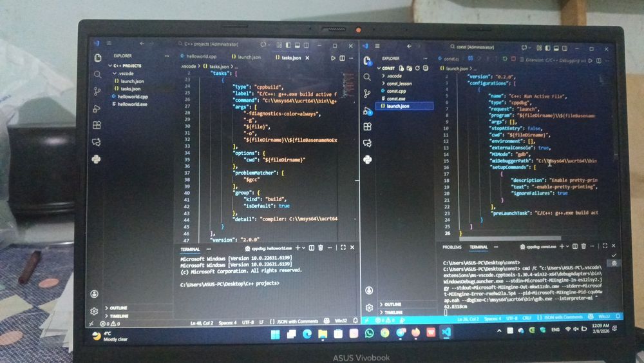
Task: Click the Manage gear in left window
Action: (x=94, y=311)
